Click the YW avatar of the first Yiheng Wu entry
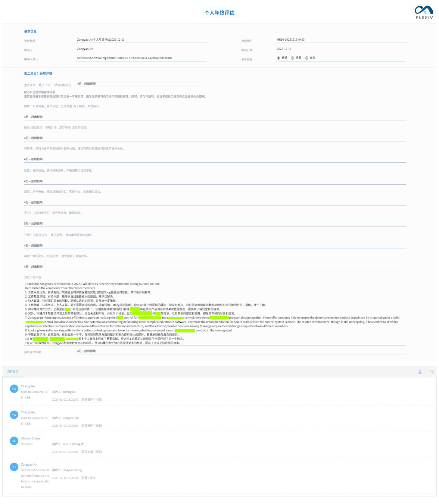 click(x=14, y=388)
